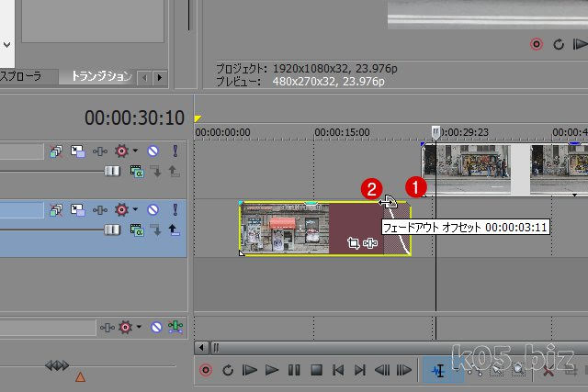Open the chevron dropdown in the upper-left panel

tap(6, 45)
